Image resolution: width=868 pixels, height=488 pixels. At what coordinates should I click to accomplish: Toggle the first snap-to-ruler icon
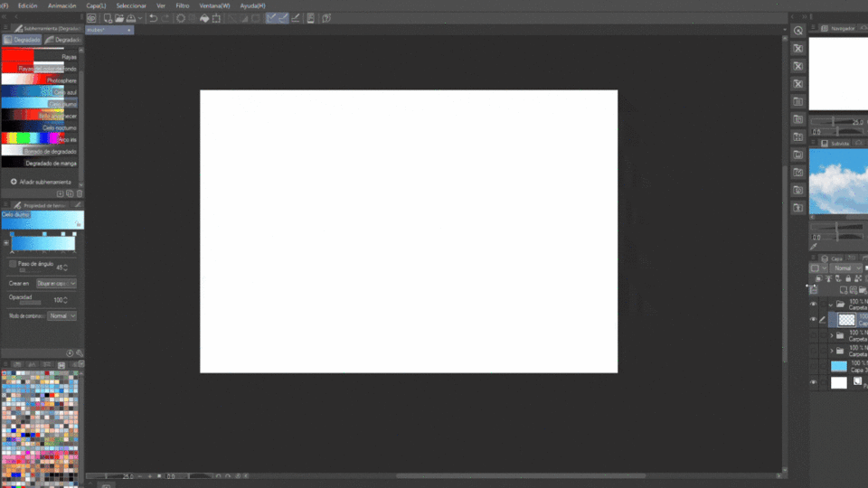pos(271,18)
